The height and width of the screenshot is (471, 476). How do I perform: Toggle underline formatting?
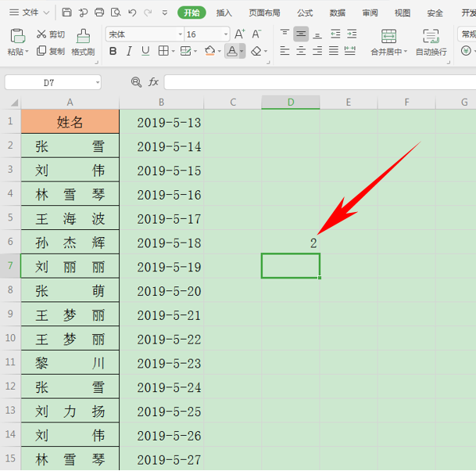(x=145, y=51)
